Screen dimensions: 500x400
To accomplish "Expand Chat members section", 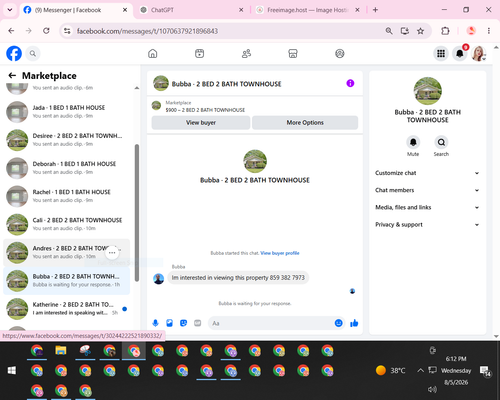I will [x=427, y=190].
